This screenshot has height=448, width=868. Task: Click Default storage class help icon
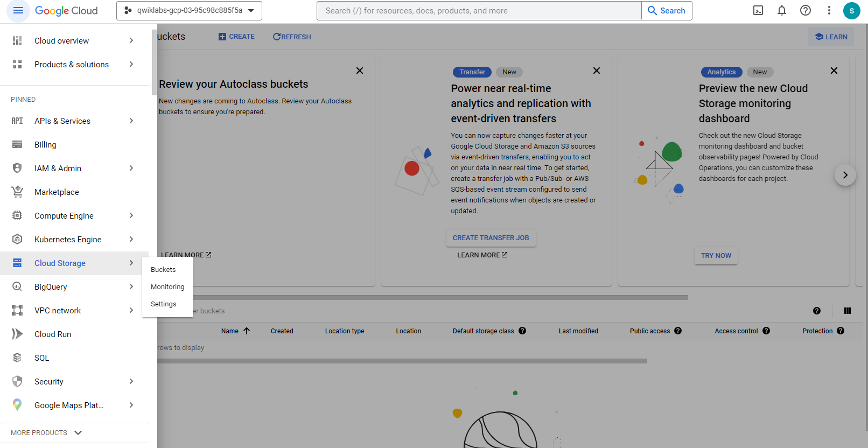[x=522, y=331]
